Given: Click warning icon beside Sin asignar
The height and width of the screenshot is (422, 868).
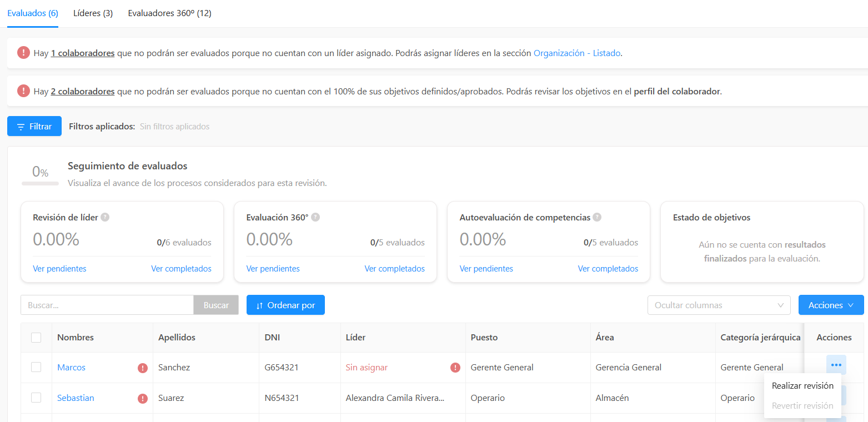Looking at the screenshot, I should click(455, 368).
